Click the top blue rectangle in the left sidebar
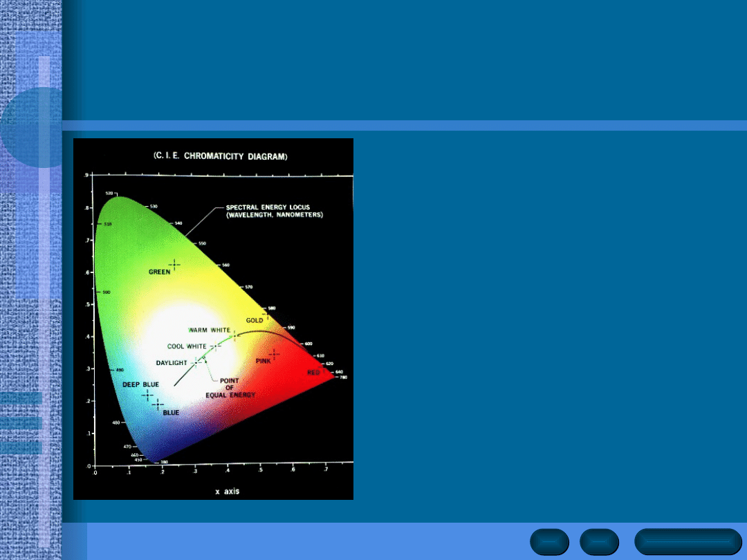747x560 pixels. (x=21, y=398)
